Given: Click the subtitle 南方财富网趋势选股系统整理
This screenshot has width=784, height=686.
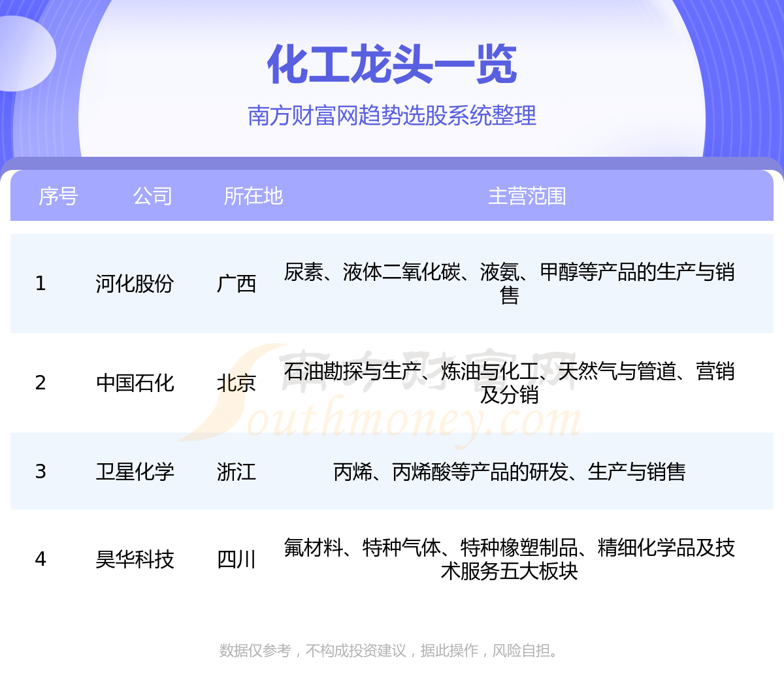Looking at the screenshot, I should 392,116.
